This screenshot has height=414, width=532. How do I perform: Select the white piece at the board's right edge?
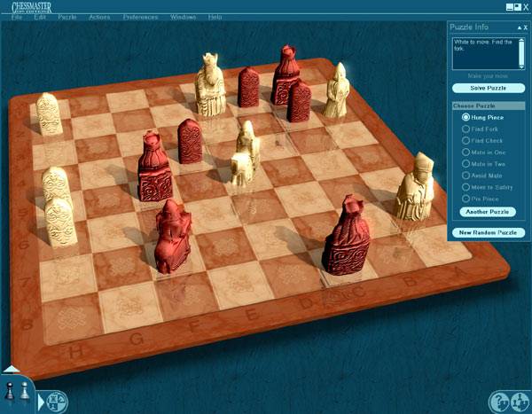pyautogui.click(x=413, y=186)
